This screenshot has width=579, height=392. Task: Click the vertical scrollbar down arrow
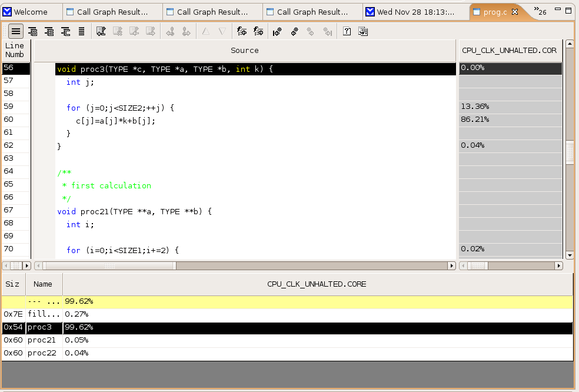pos(569,255)
